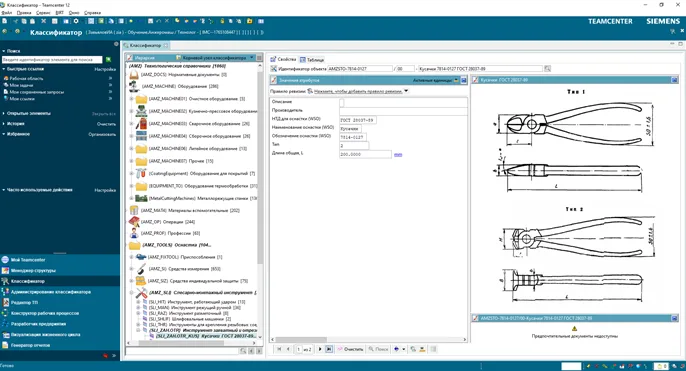Viewport: 686px width, 371px height.
Task: Open the Файл menu
Action: coord(7,13)
